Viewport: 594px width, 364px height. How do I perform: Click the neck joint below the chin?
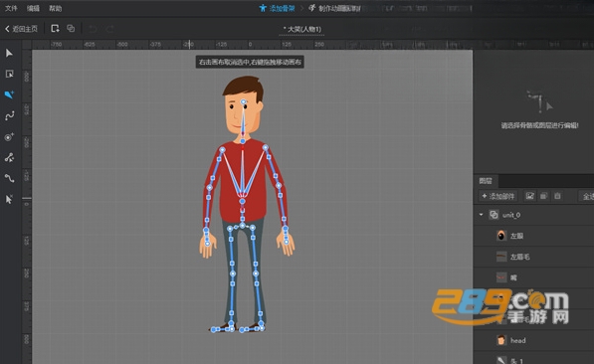pyautogui.click(x=243, y=141)
